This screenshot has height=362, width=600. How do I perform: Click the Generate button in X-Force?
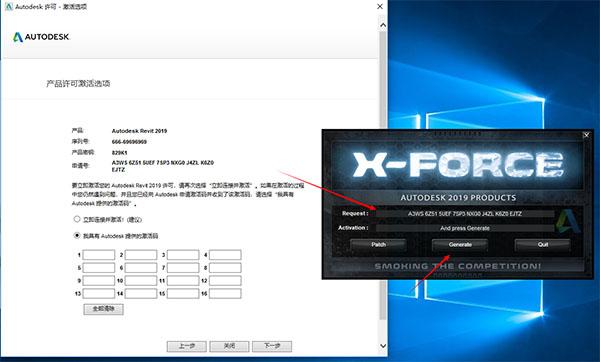[460, 245]
